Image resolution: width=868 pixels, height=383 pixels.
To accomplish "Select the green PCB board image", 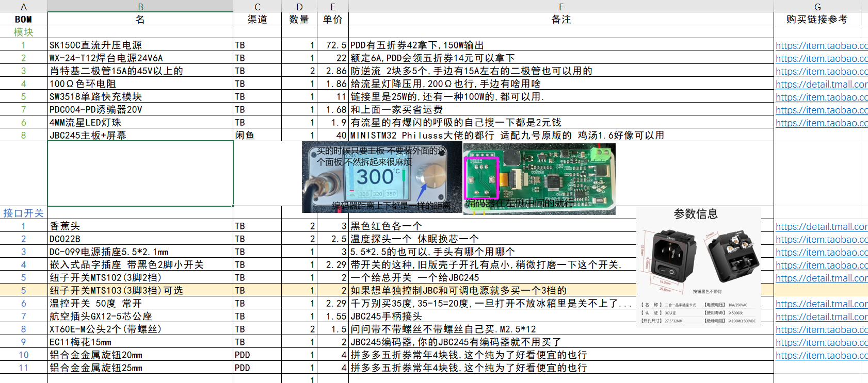I will pyautogui.click(x=539, y=179).
